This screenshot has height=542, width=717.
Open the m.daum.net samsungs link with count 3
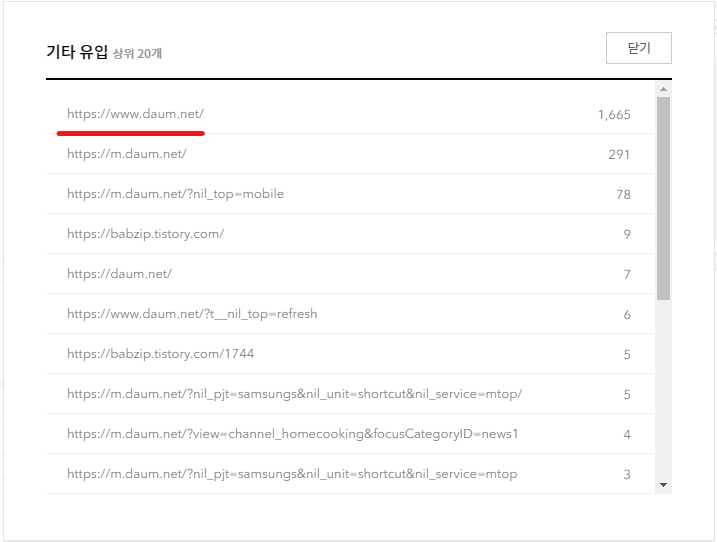point(292,474)
